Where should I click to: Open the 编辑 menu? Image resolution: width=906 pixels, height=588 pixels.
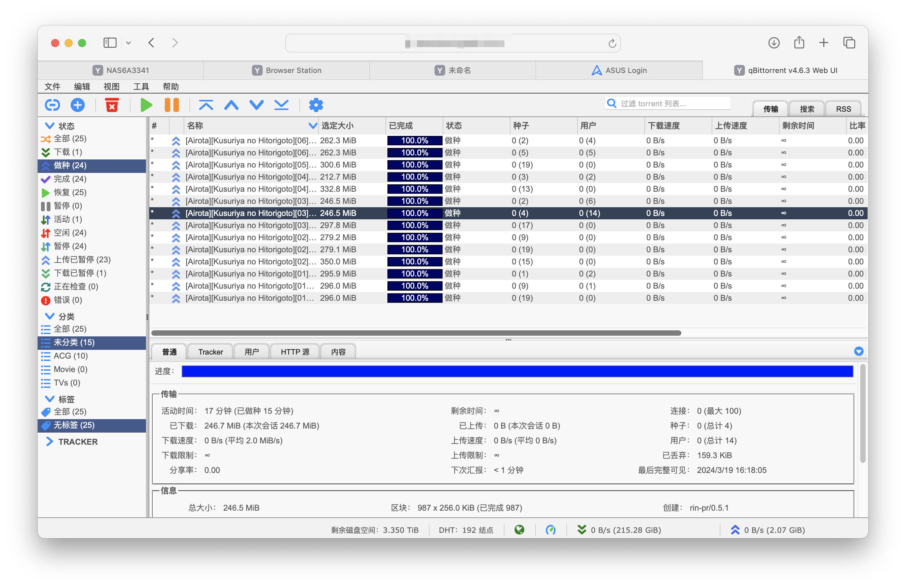click(x=82, y=86)
